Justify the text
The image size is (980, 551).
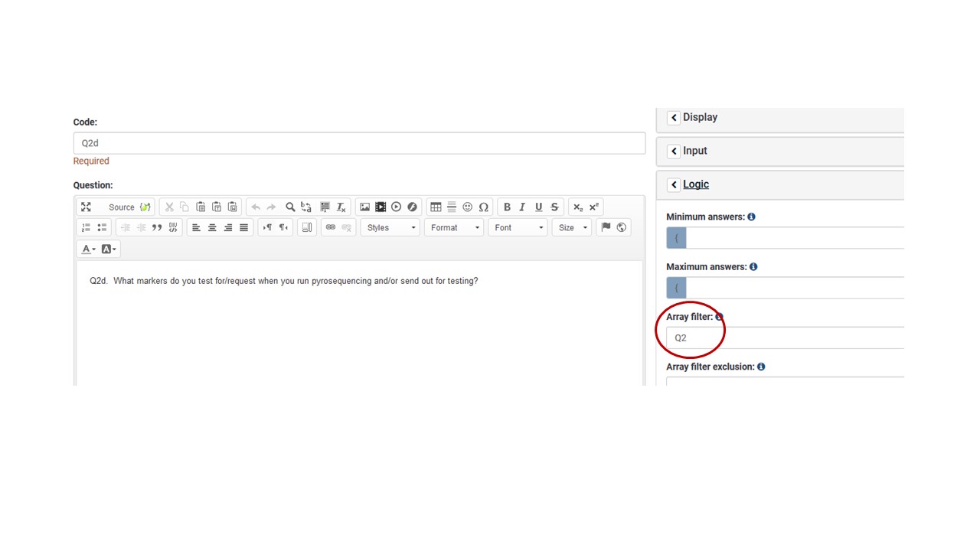[244, 228]
